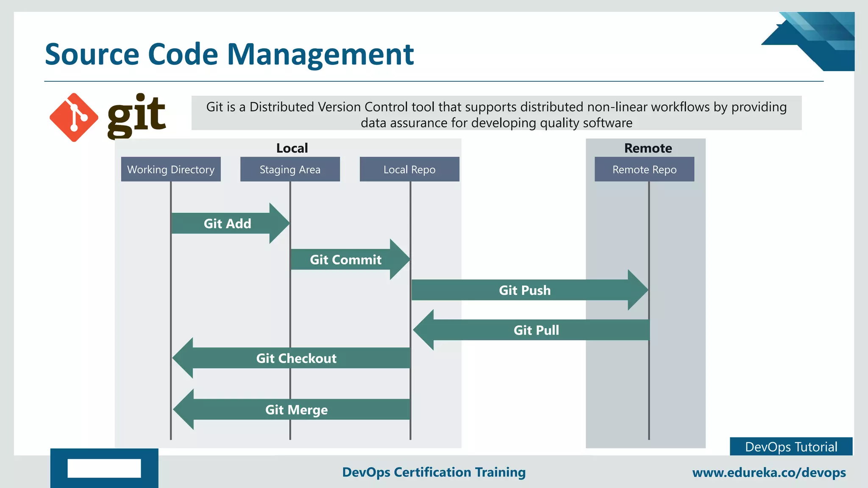The width and height of the screenshot is (868, 488).
Task: Open the www.edureka.co/devops link
Action: [769, 472]
